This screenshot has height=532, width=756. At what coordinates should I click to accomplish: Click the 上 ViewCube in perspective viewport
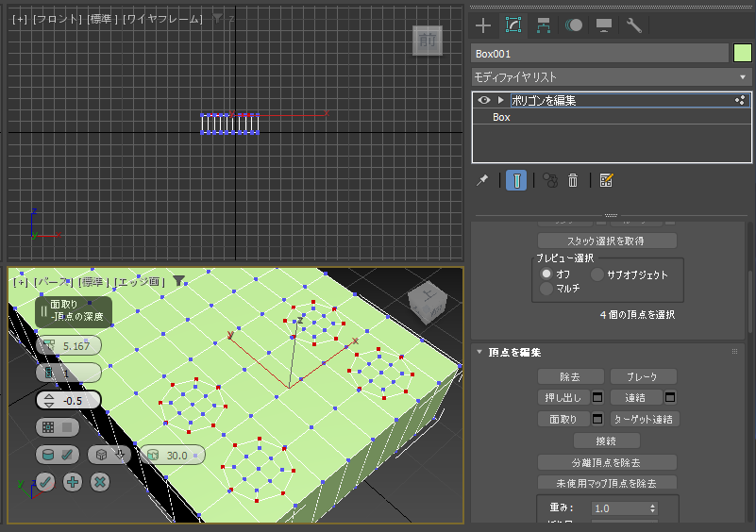click(428, 301)
